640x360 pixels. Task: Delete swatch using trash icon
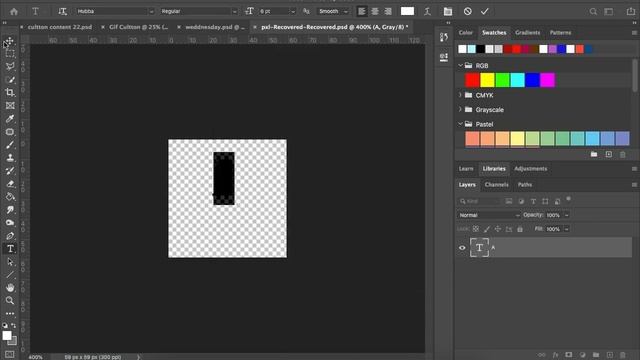(x=622, y=154)
